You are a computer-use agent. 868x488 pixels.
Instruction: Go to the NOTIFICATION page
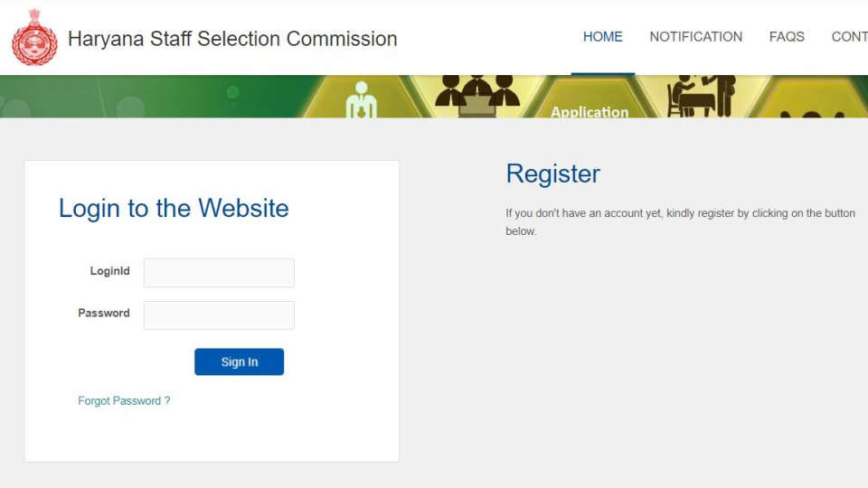(x=695, y=37)
